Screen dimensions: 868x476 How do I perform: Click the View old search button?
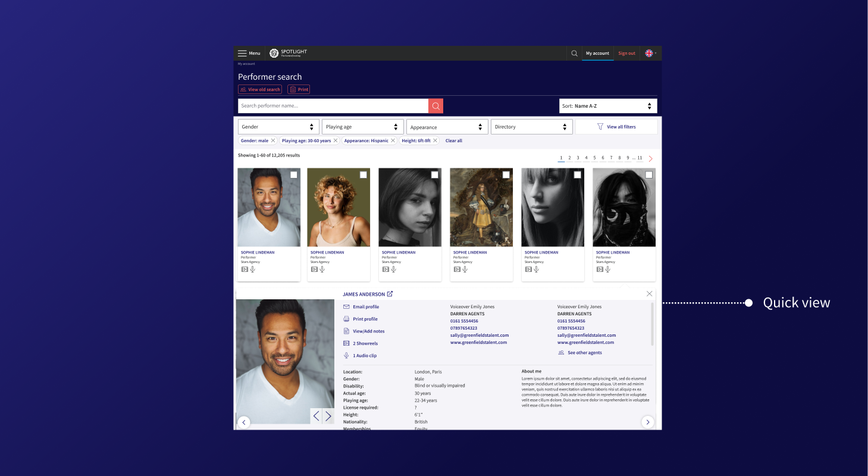click(260, 89)
